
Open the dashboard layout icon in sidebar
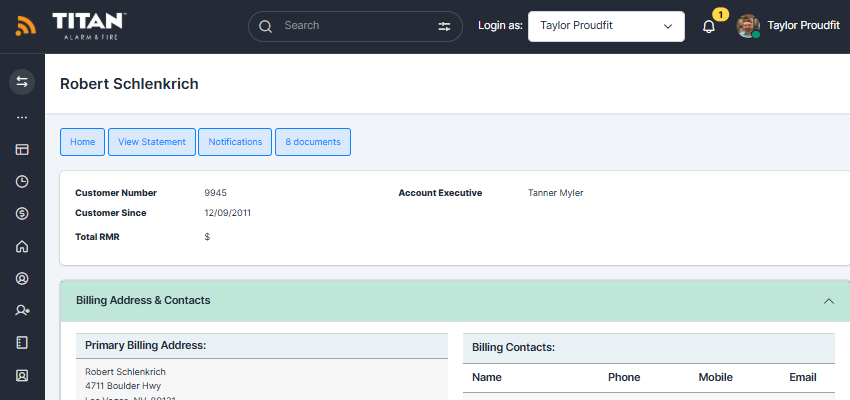[x=22, y=150]
